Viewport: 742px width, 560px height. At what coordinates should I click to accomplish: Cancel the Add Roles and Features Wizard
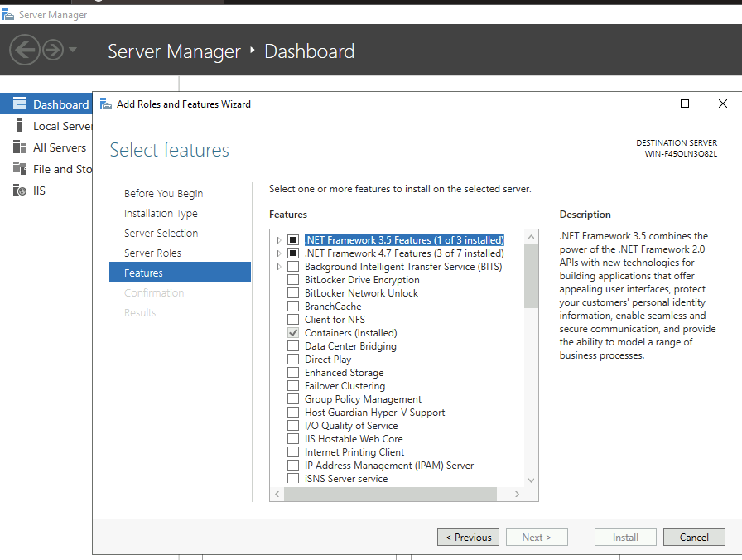pyautogui.click(x=694, y=537)
